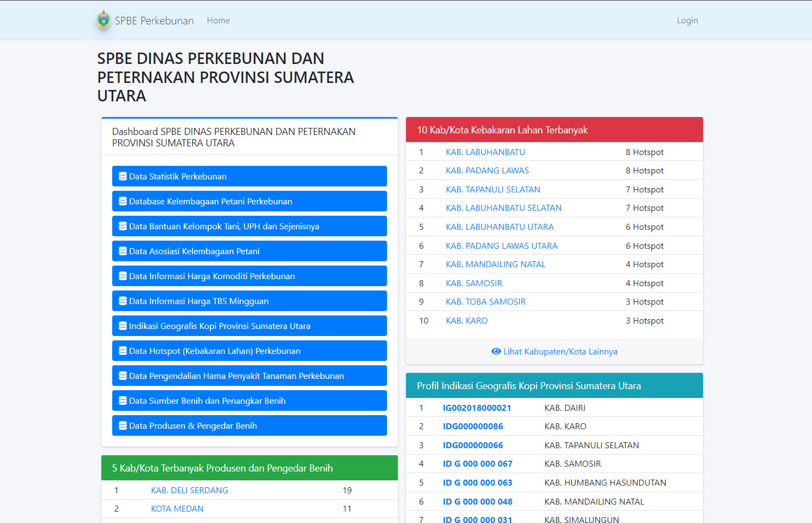Click database icon beside Data Statistik Perkebunan
This screenshot has height=523, width=812.
coord(123,176)
